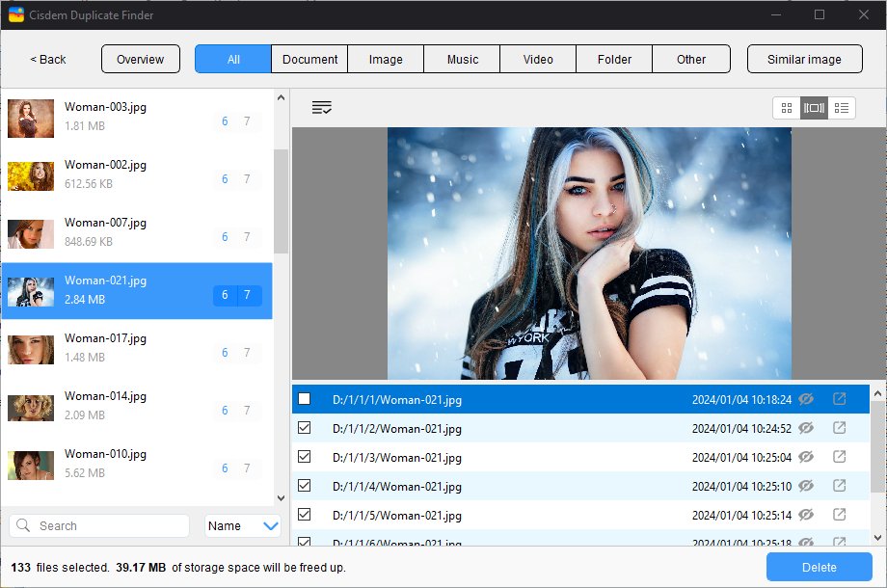The height and width of the screenshot is (588, 887).
Task: Go back with the Back button
Action: (x=48, y=59)
